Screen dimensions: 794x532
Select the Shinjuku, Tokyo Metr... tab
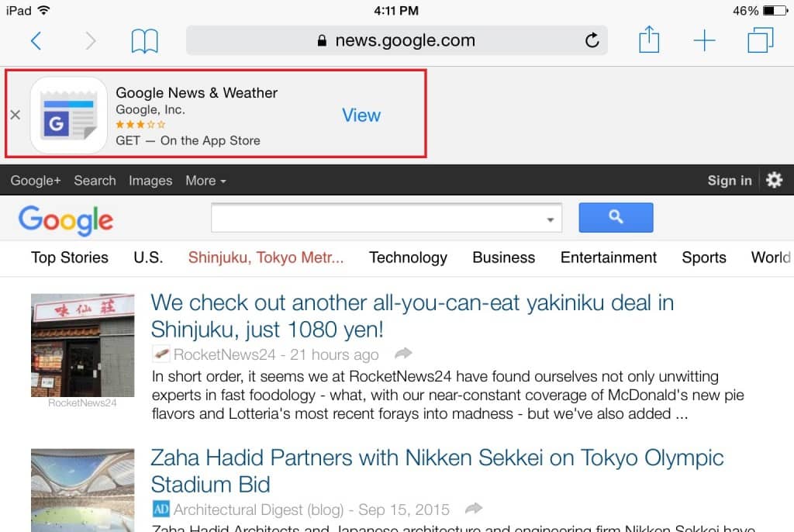pyautogui.click(x=266, y=257)
